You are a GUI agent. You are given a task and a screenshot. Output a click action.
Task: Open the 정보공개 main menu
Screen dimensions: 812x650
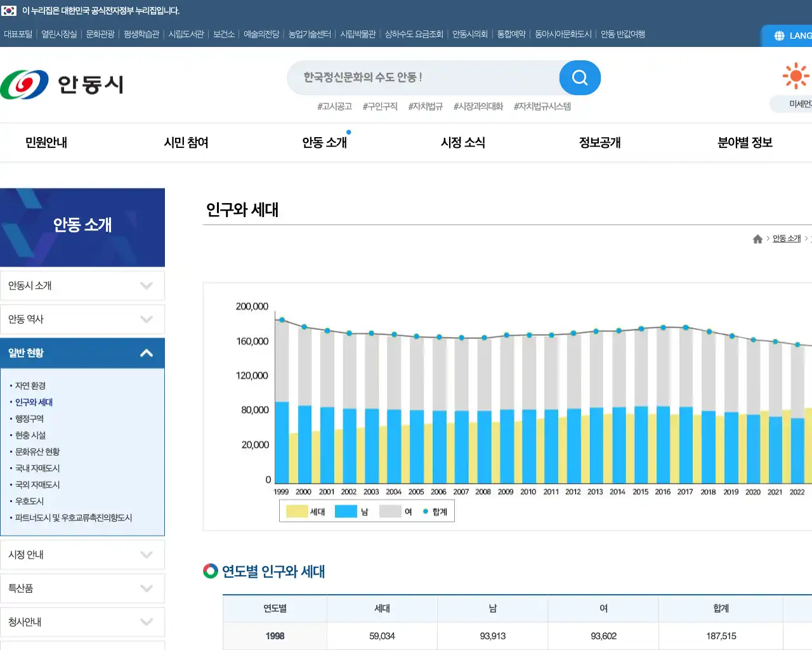point(600,143)
